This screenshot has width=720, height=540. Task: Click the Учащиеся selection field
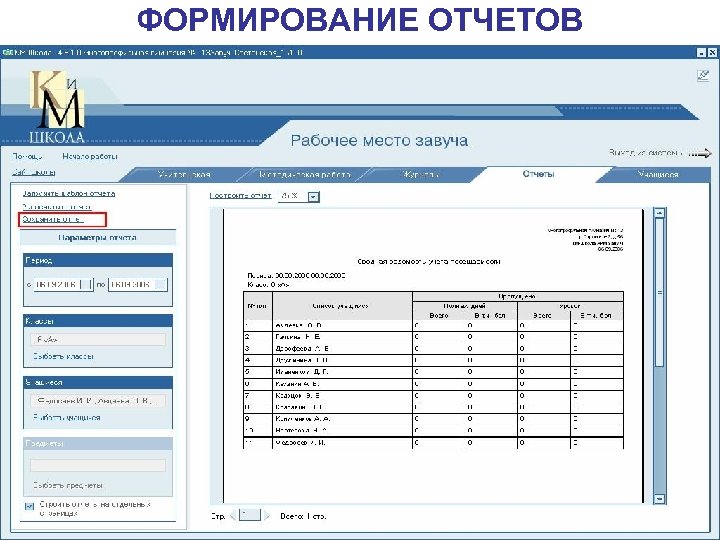pyautogui.click(x=98, y=401)
